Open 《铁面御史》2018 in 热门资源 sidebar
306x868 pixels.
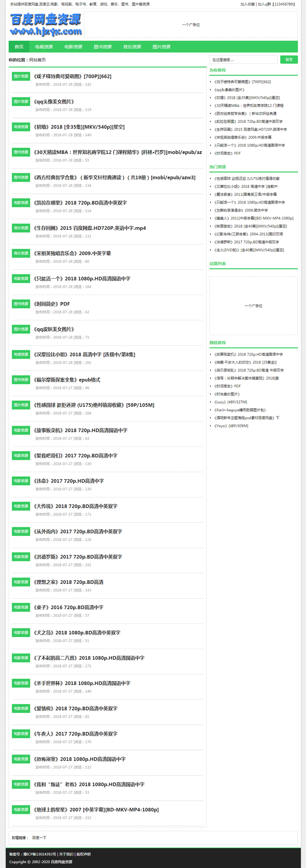[251, 226]
